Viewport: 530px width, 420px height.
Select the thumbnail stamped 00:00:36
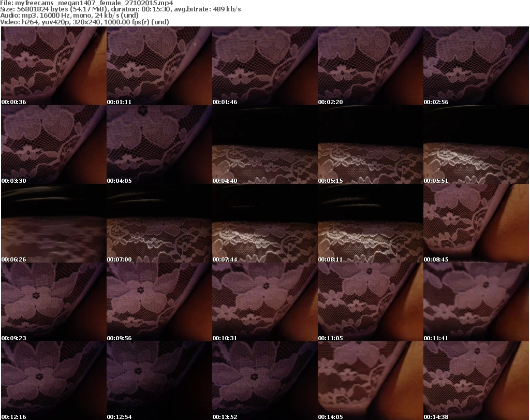point(54,66)
